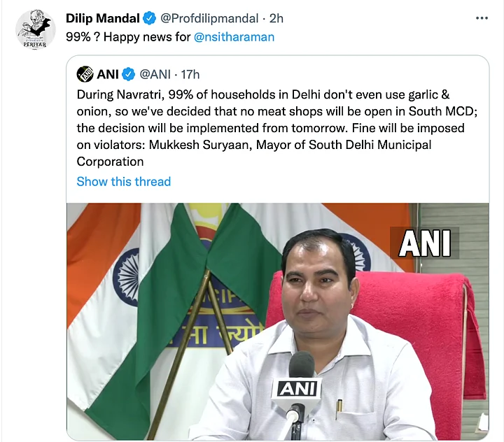Screen dimensions: 504x442
Task: Open the @Profdilipmandal handle
Action: point(209,18)
